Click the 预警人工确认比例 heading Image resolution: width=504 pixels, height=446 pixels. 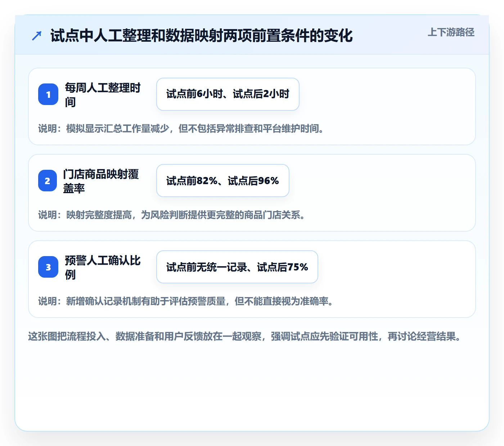(103, 267)
